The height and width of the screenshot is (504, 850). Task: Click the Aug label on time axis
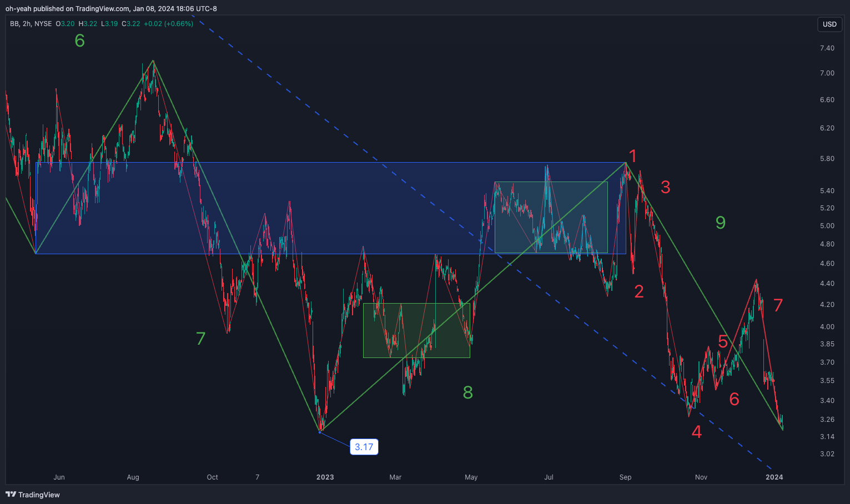[133, 477]
